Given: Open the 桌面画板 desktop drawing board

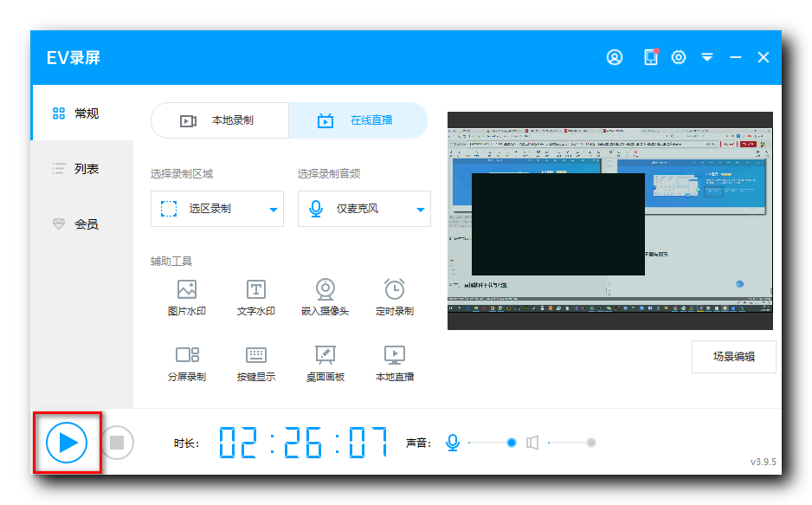Looking at the screenshot, I should [x=325, y=363].
